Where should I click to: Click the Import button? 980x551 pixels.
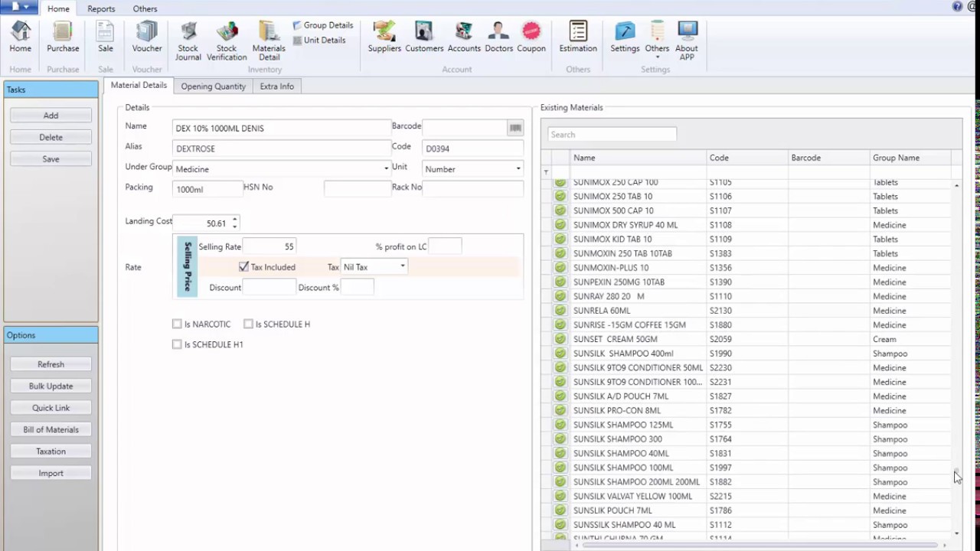click(x=51, y=473)
